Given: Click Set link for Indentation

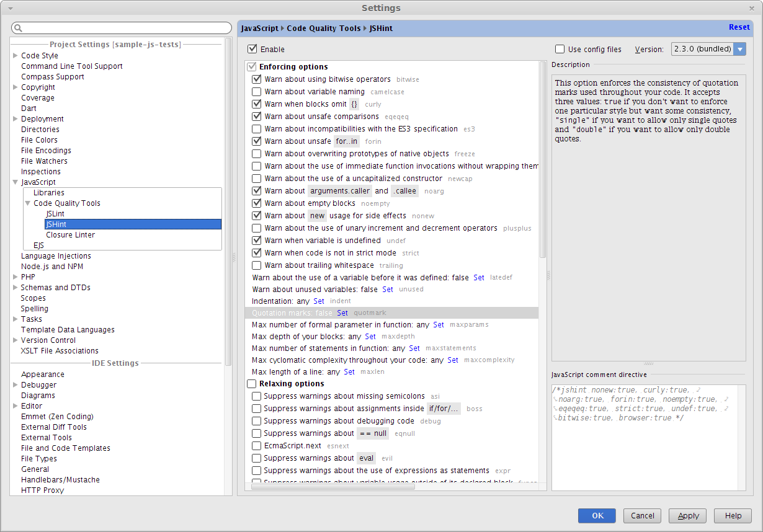Looking at the screenshot, I should pos(319,301).
